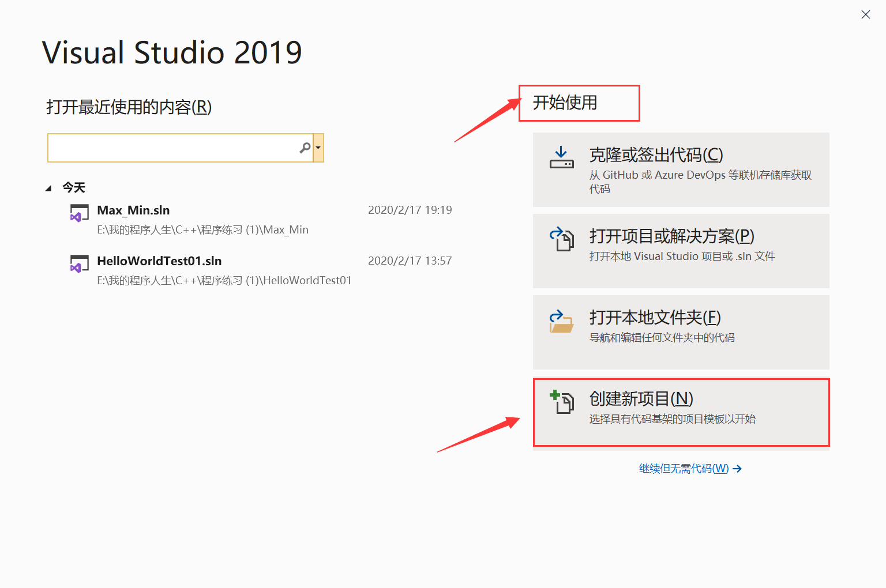Open recent solution HelloWorldTest01.sln
886x588 pixels.
[x=159, y=261]
